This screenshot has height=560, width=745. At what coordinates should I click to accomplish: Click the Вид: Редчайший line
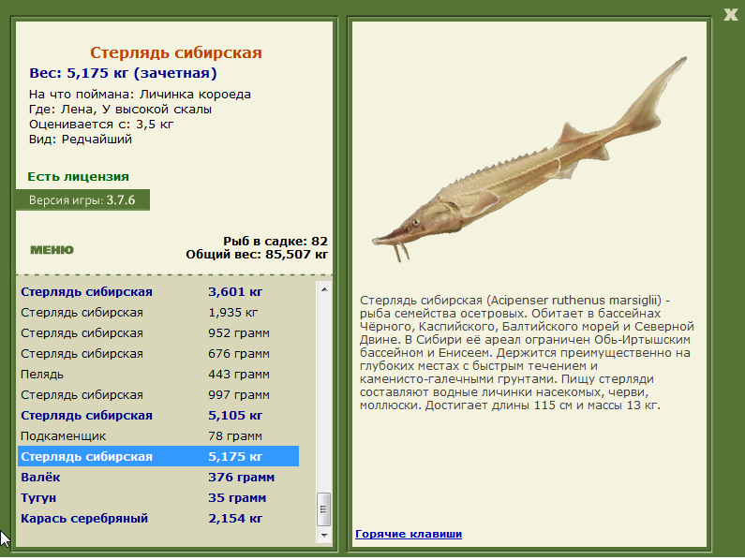(x=81, y=140)
